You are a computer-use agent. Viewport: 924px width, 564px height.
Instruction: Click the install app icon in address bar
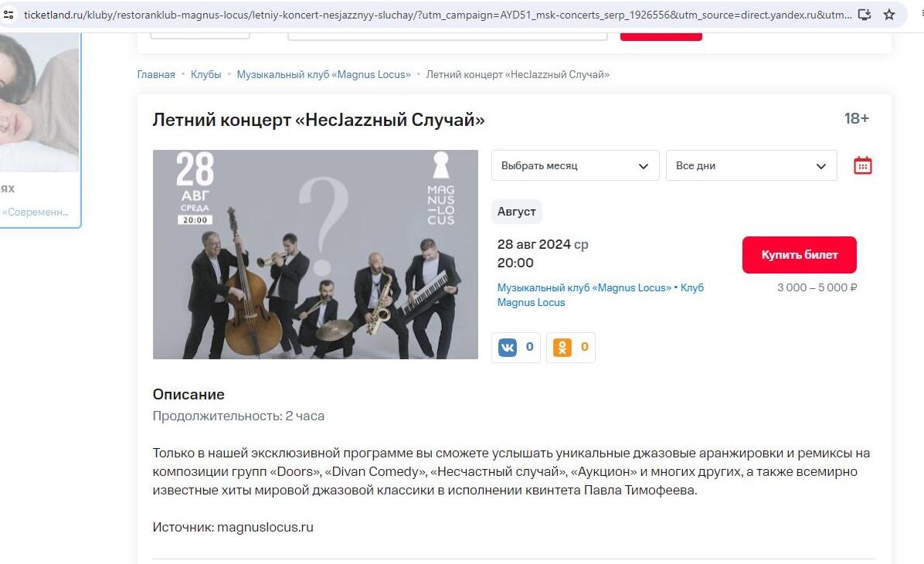tap(865, 15)
